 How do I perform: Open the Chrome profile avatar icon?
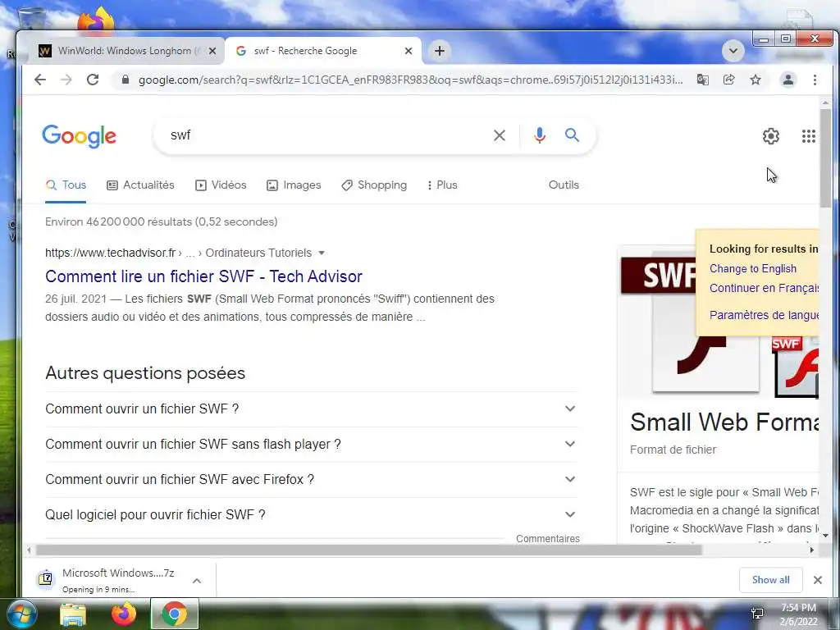click(788, 80)
